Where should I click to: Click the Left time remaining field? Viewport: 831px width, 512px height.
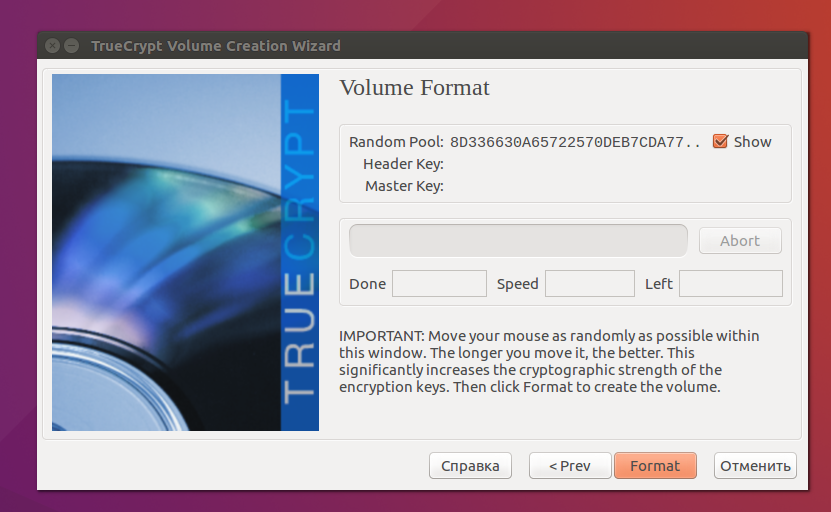(730, 284)
